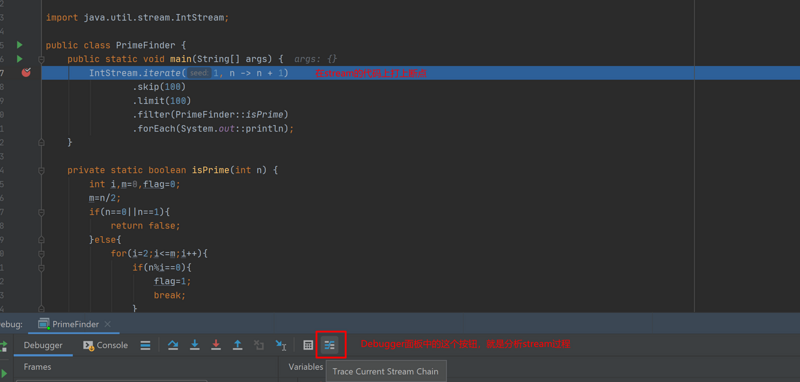Collapse the isPrime method fold marker
The height and width of the screenshot is (382, 800).
point(41,170)
